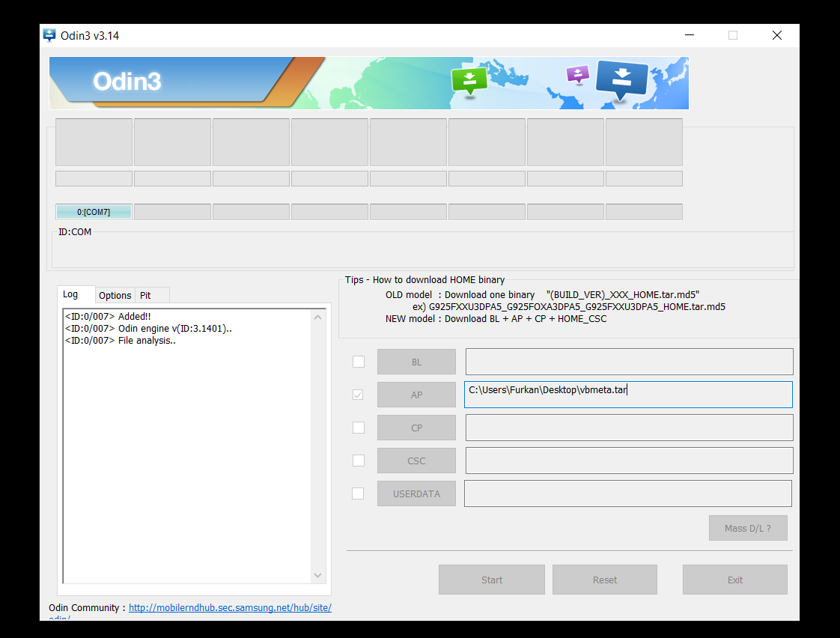Click the "File analysis.." log line
The width and height of the screenshot is (840, 638).
[120, 341]
